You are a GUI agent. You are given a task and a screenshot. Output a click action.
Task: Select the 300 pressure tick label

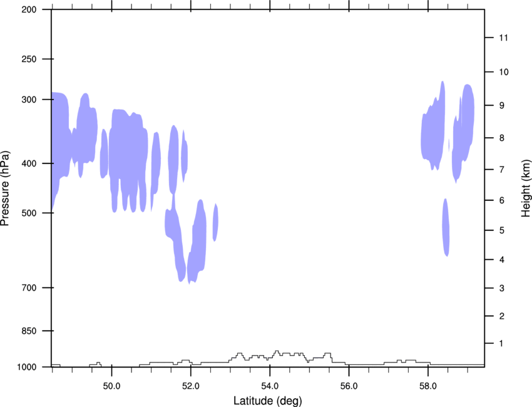pyautogui.click(x=29, y=100)
